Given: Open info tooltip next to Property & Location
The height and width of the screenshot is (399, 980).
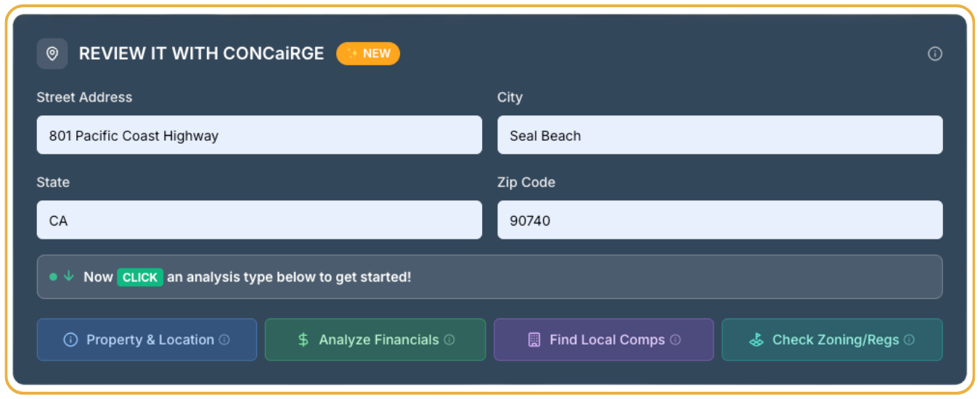Looking at the screenshot, I should click(224, 340).
